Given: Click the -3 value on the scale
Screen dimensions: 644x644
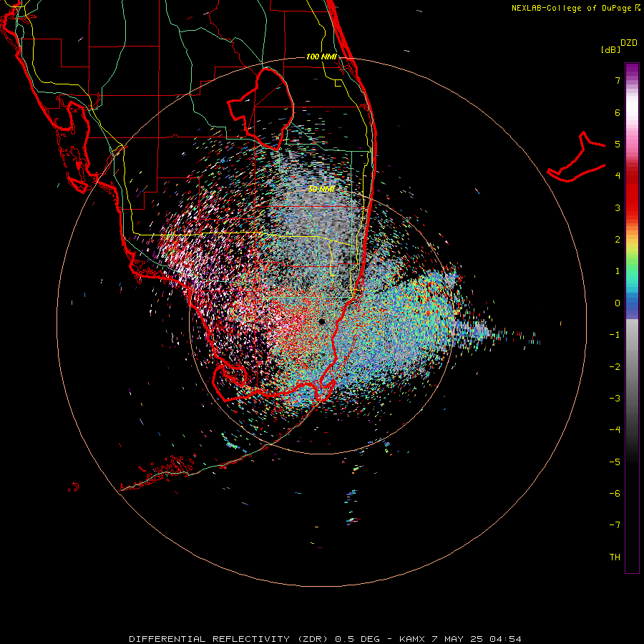Looking at the screenshot, I should pos(615,399).
